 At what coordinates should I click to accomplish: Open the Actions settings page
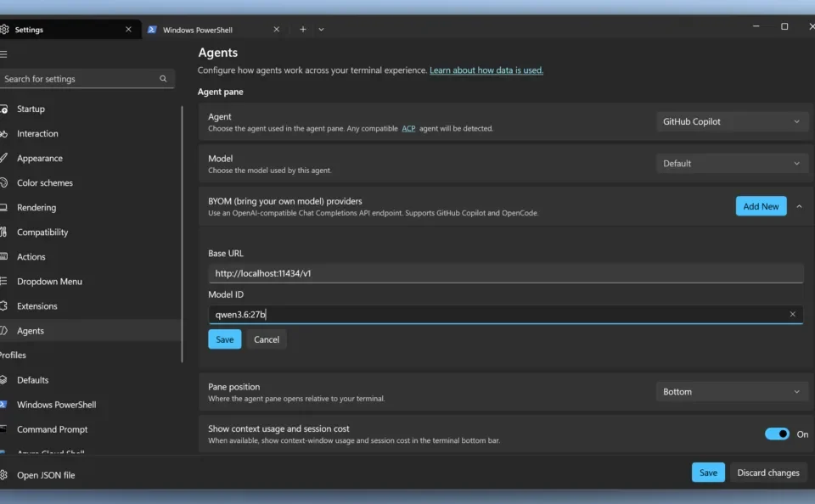(91, 257)
